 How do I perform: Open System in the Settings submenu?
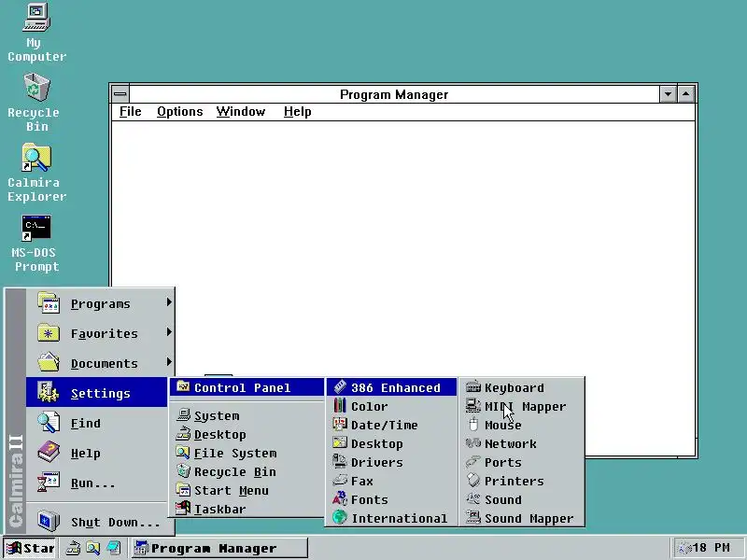[247, 415]
